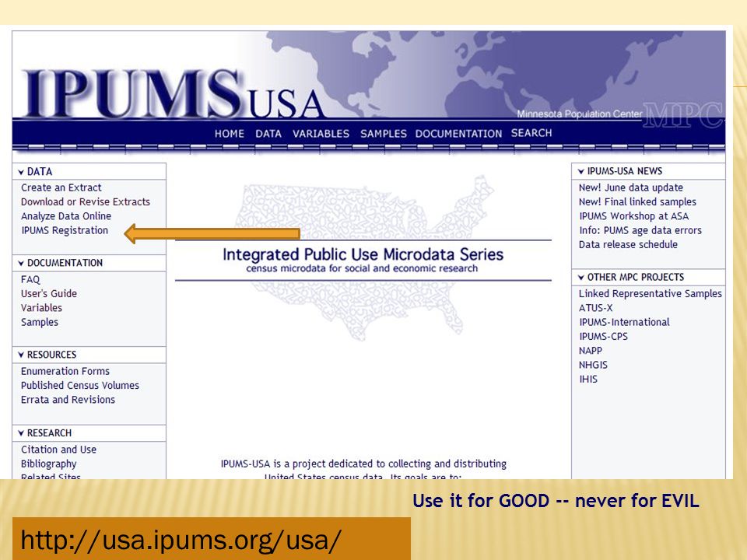This screenshot has width=747, height=560.
Task: Open Info: PUMS age data errors
Action: 640,230
